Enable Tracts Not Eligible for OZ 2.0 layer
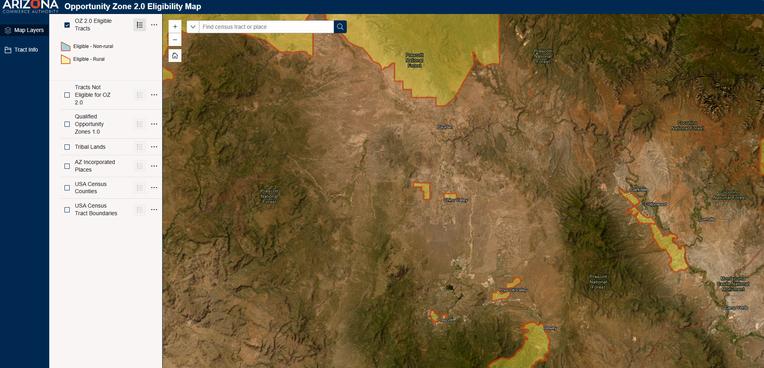The width and height of the screenshot is (764, 368). click(x=67, y=95)
